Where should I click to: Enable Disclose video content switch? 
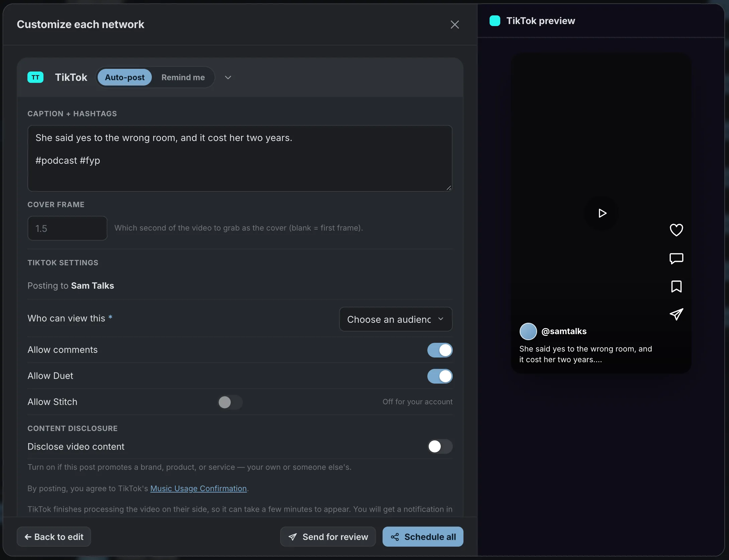(x=440, y=446)
